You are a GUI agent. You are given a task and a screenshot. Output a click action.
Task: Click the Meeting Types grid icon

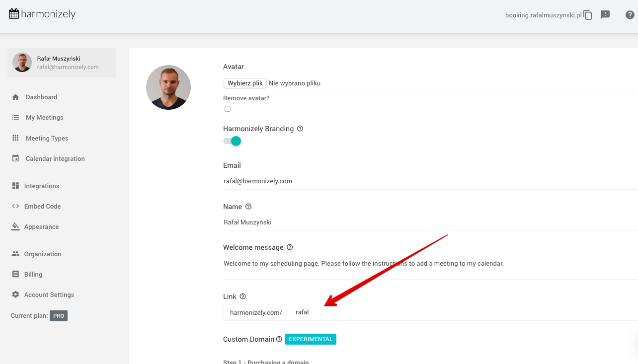click(15, 138)
